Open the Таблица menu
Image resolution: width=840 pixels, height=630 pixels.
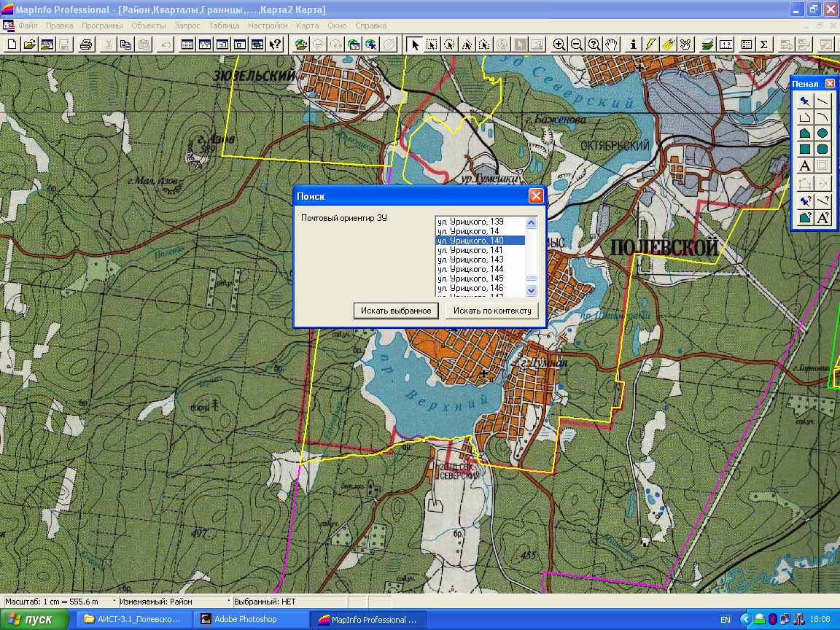[x=224, y=26]
